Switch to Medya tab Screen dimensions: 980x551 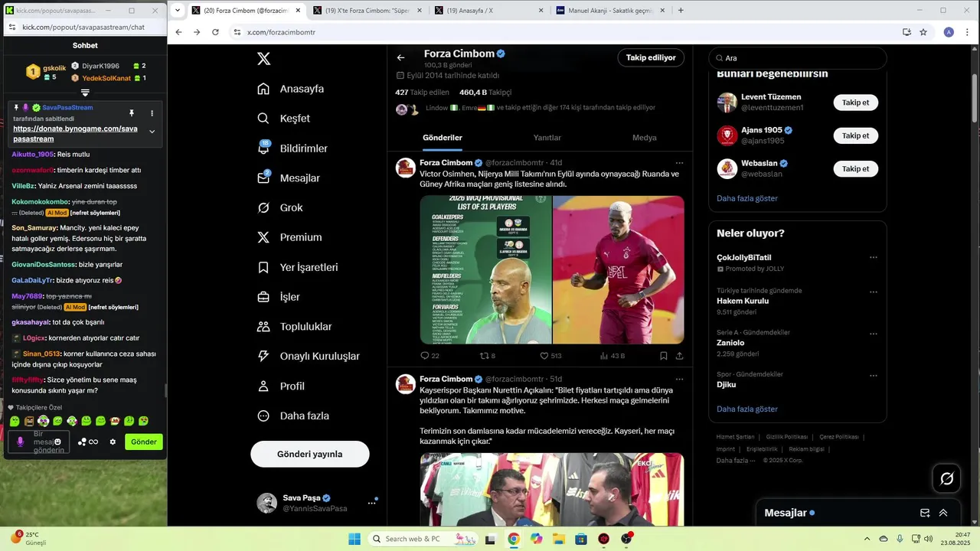click(x=644, y=138)
